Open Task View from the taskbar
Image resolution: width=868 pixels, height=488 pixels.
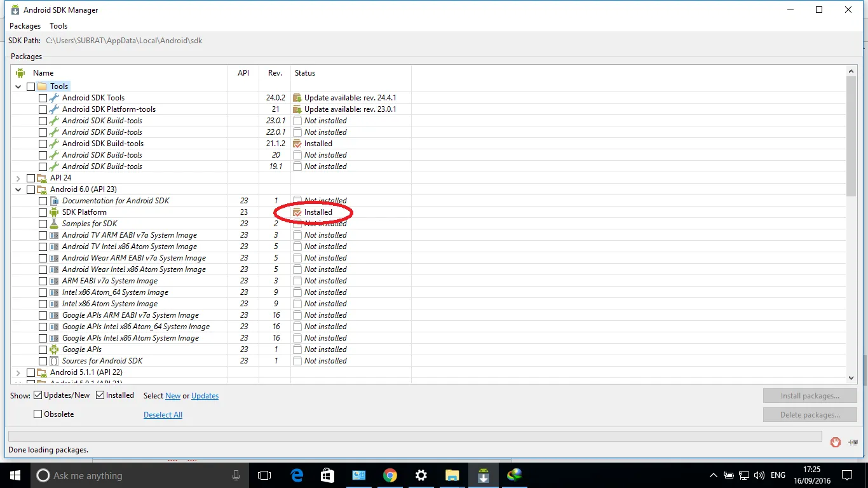pos(264,475)
